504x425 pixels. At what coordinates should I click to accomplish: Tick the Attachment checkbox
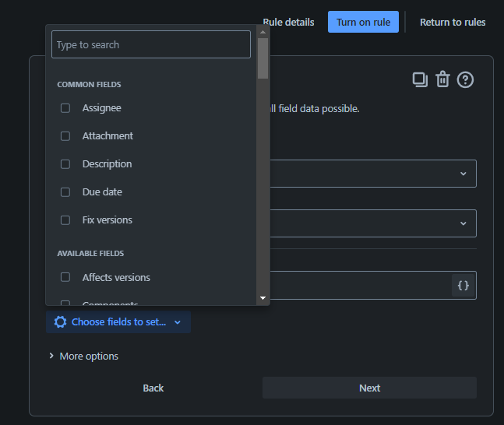click(x=65, y=136)
